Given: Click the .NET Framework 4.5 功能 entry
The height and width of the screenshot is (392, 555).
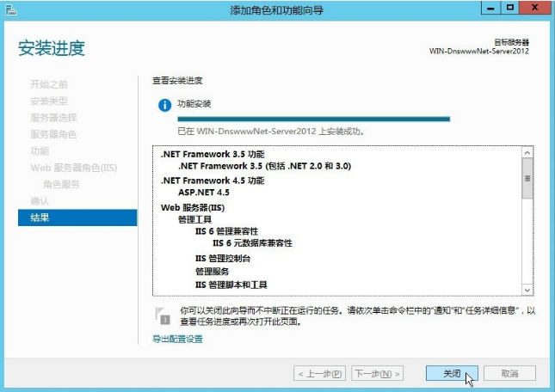Looking at the screenshot, I should click(213, 181).
